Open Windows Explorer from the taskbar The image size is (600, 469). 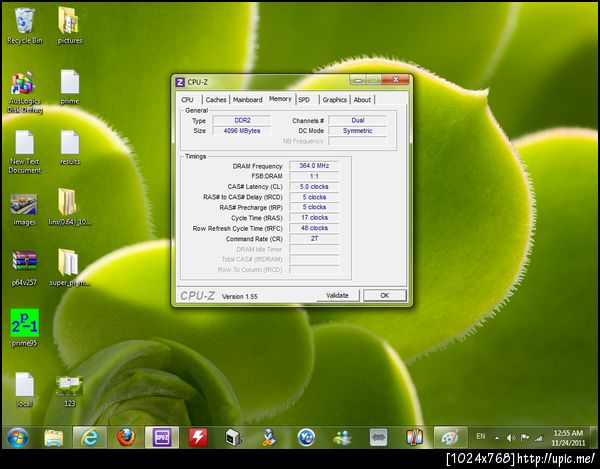[x=54, y=437]
